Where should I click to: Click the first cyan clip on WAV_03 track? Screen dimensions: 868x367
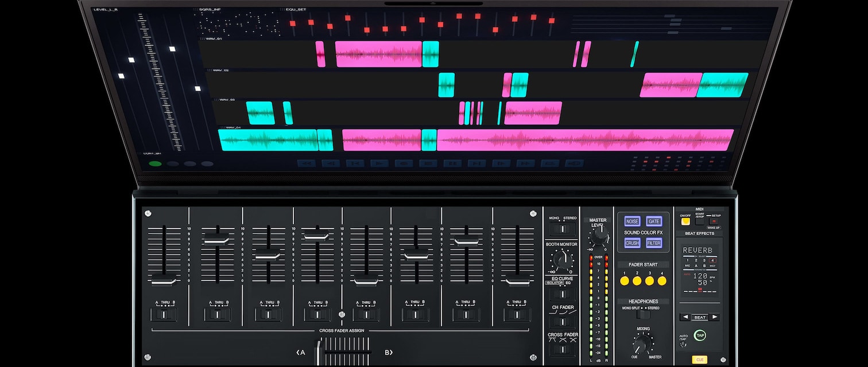click(x=261, y=113)
